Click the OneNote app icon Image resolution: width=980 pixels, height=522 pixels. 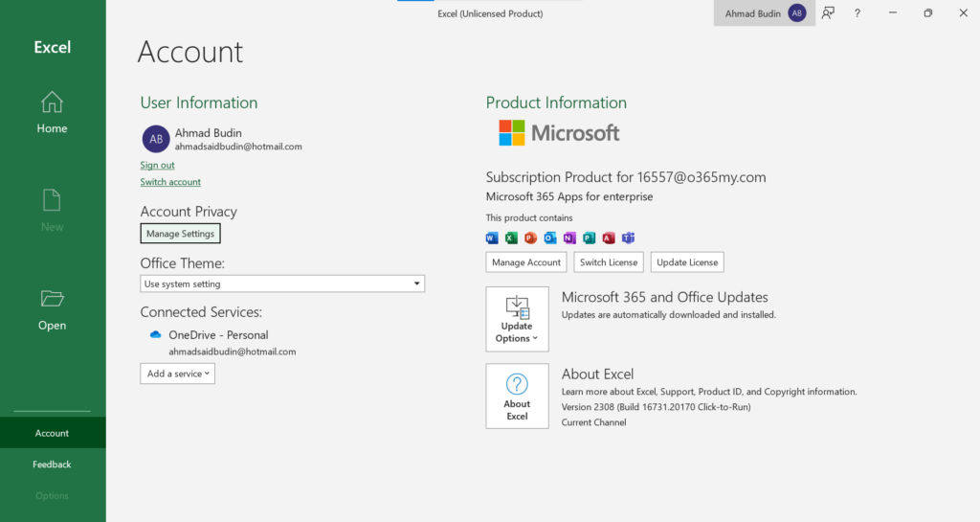coord(569,238)
